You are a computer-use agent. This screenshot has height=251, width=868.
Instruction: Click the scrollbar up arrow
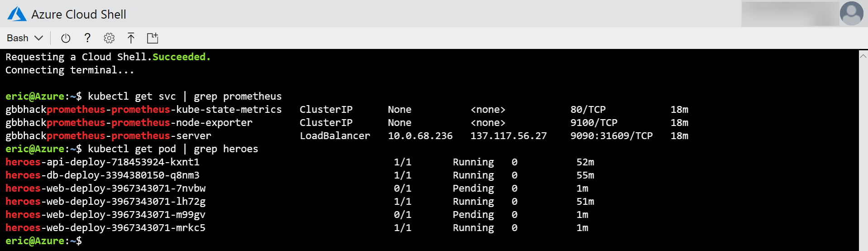pos(863,56)
